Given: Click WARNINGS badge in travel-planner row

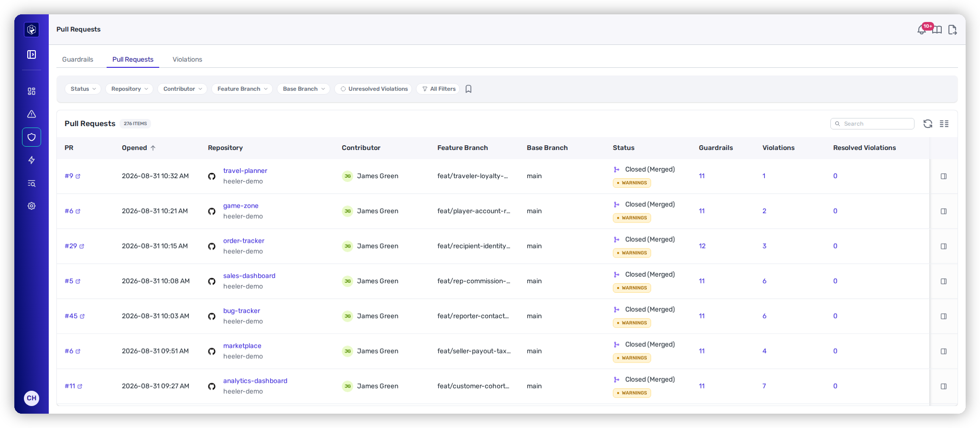Looking at the screenshot, I should [x=632, y=183].
